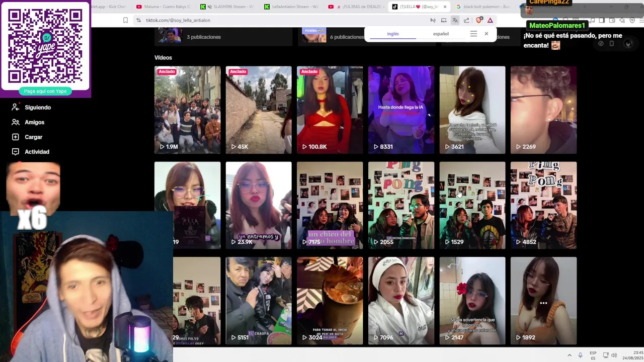Viewport: 644px width, 362px height.
Task: Click the tiktok.com address bar URL
Action: point(178,20)
